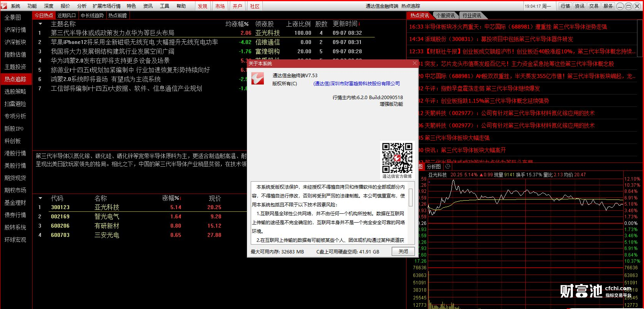This screenshot has width=644, height=309.
Task: Sort by the 均涨幅% column header
Action: [x=237, y=24]
